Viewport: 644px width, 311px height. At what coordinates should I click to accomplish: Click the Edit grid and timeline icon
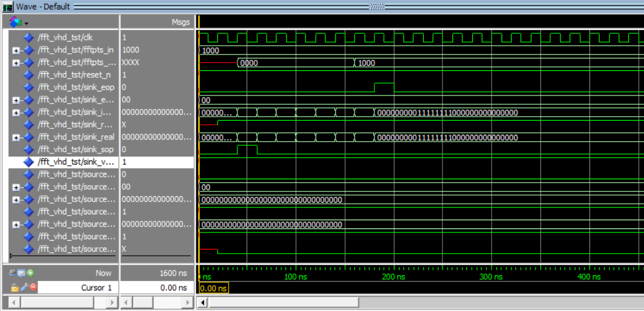pyautogui.click(x=21, y=272)
